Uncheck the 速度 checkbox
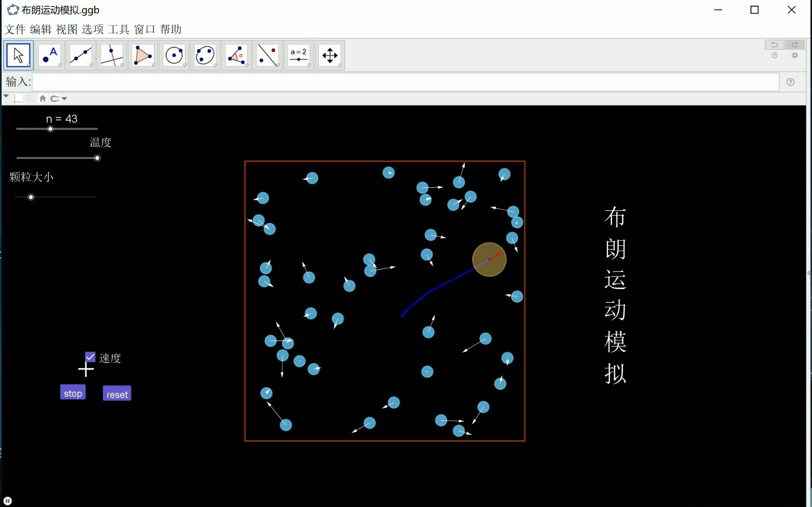812x507 pixels. click(90, 357)
